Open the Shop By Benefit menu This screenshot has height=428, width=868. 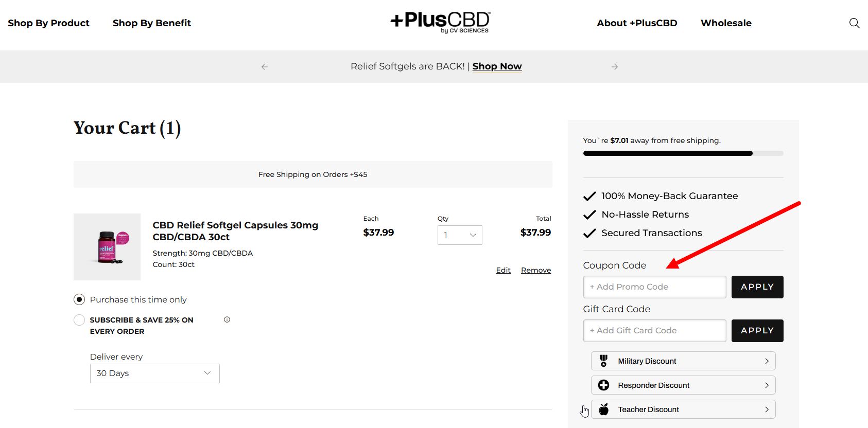pyautogui.click(x=151, y=23)
